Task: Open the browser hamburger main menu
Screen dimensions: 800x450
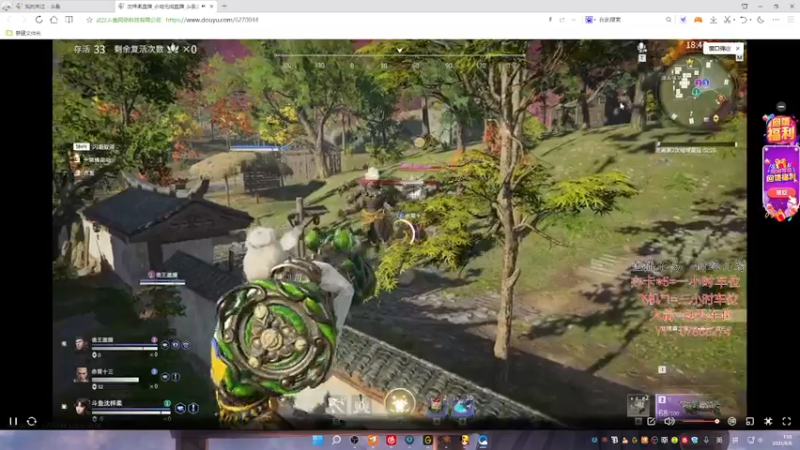Action: (790, 19)
